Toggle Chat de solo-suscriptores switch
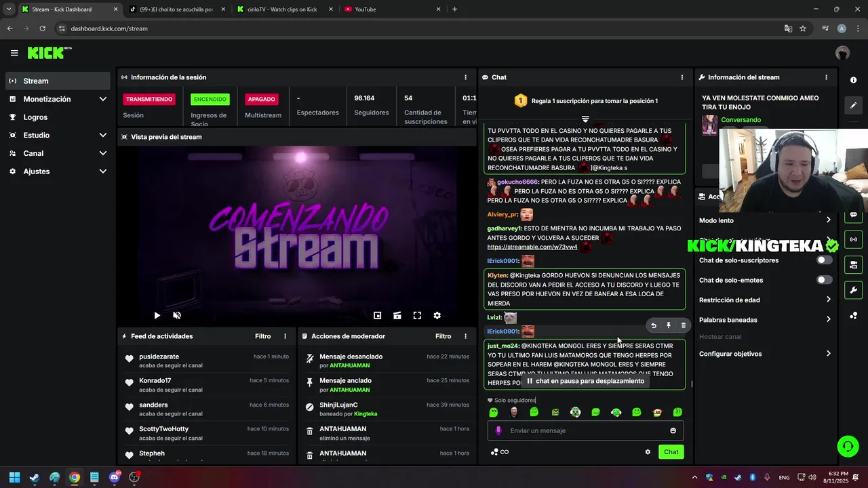The width and height of the screenshot is (868, 488). tap(824, 260)
